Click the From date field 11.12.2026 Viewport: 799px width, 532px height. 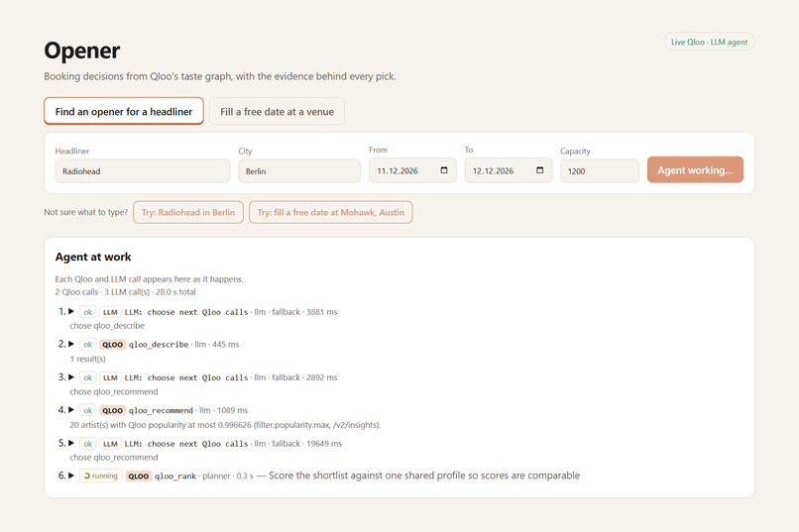[412, 170]
